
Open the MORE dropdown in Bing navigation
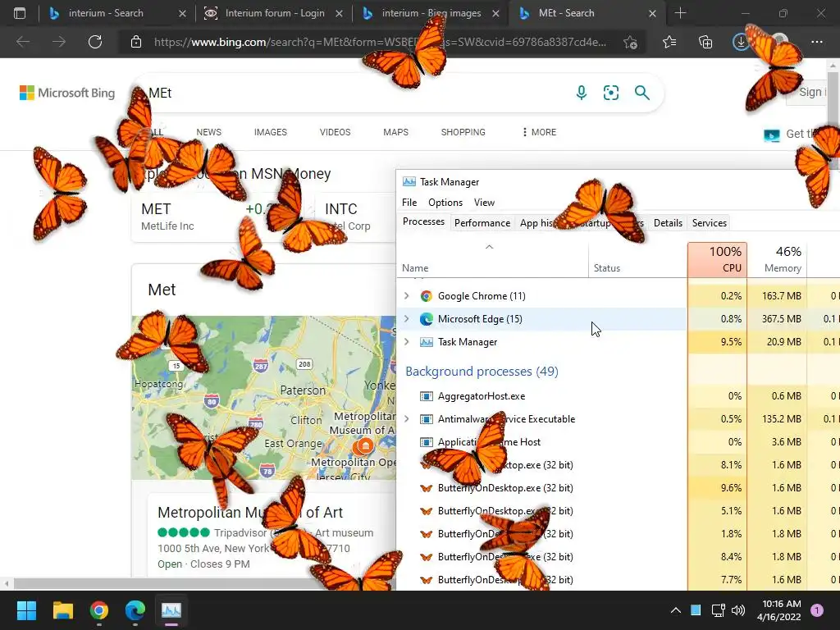539,132
